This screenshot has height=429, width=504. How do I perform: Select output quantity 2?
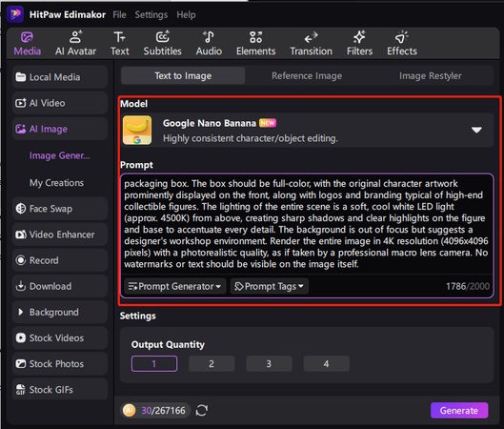(x=212, y=364)
